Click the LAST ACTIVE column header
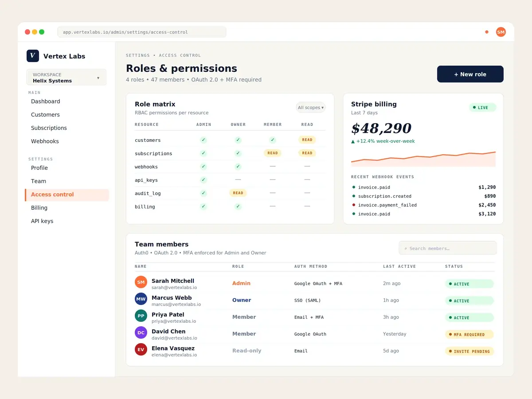 [399, 266]
